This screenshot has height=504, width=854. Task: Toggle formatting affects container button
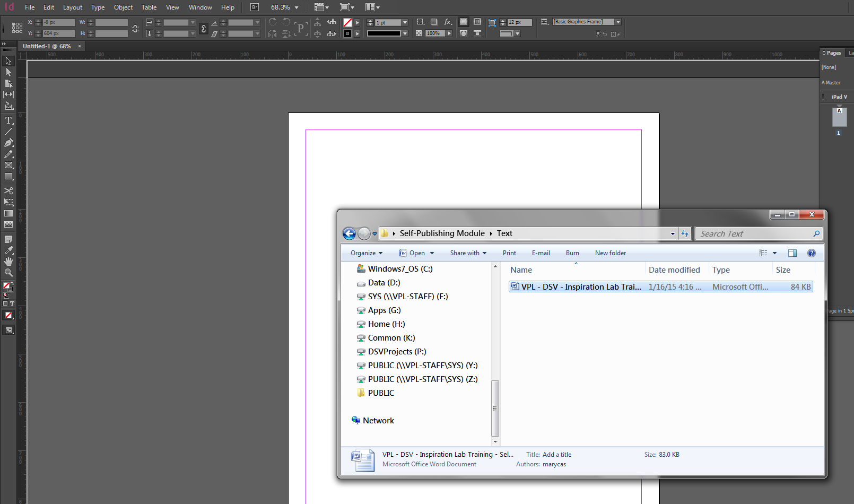click(5, 303)
